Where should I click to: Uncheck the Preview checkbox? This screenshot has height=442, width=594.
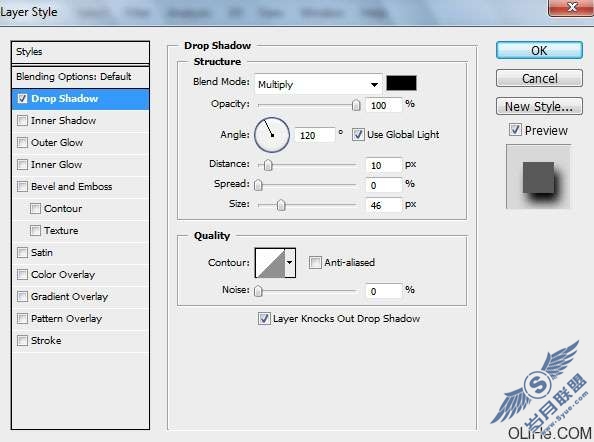515,130
